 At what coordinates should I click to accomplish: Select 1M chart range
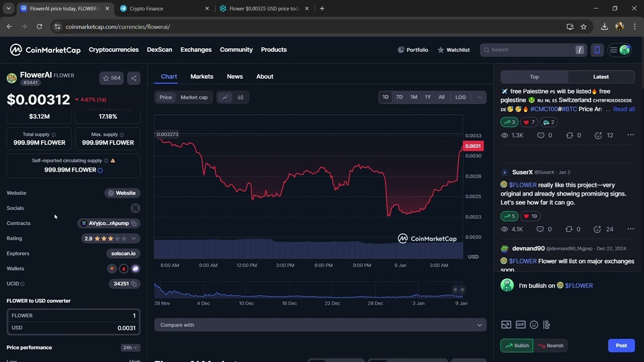(414, 97)
